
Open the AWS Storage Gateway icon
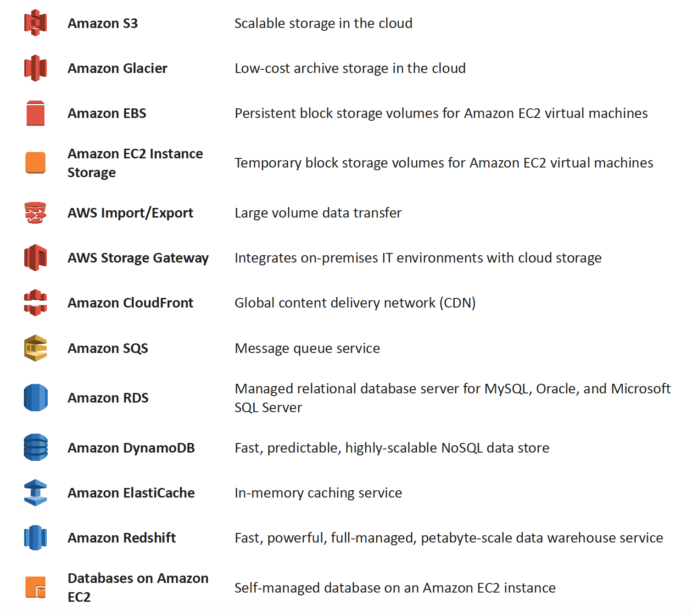tap(35, 258)
